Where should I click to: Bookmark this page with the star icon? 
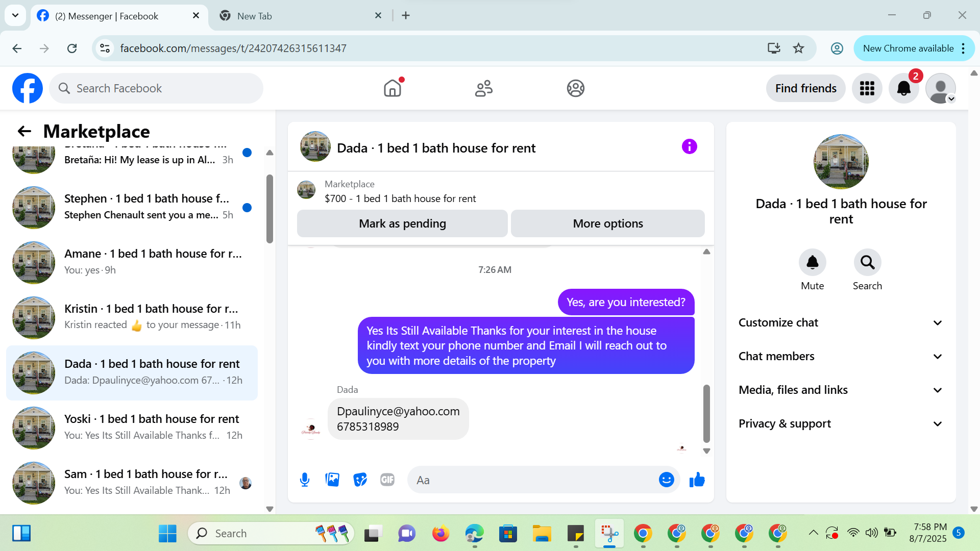tap(798, 48)
